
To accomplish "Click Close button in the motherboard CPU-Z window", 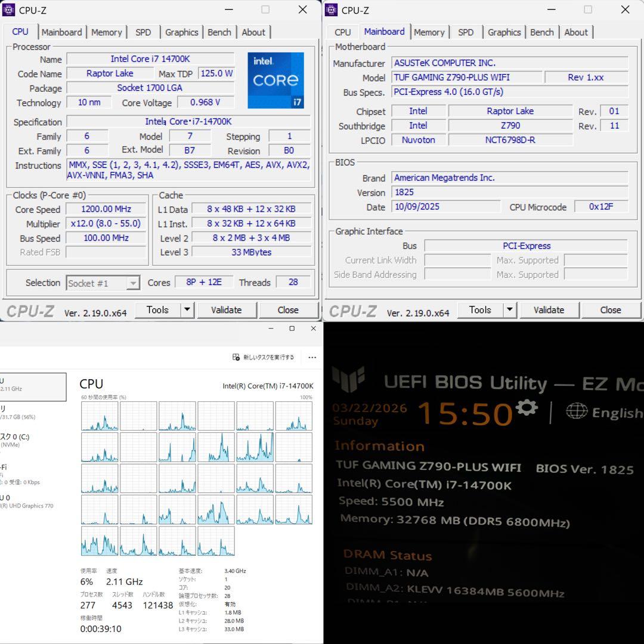I will pyautogui.click(x=611, y=309).
